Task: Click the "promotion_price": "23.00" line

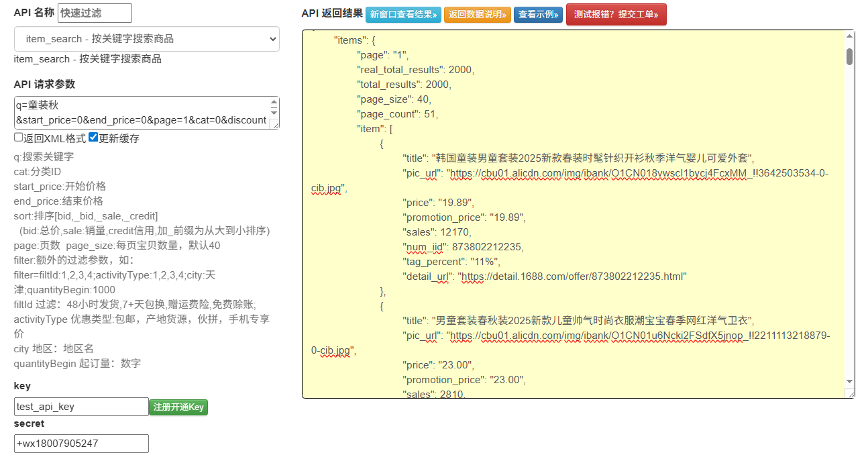Action: click(x=465, y=380)
